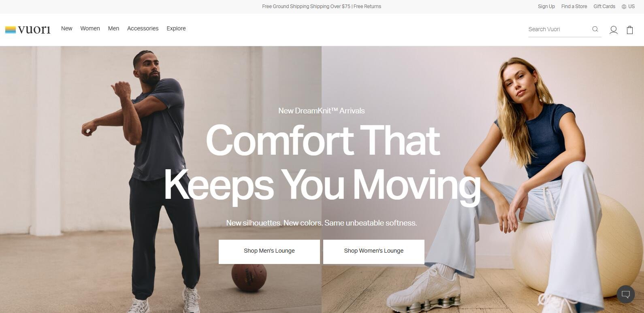Open the New menu

[67, 28]
